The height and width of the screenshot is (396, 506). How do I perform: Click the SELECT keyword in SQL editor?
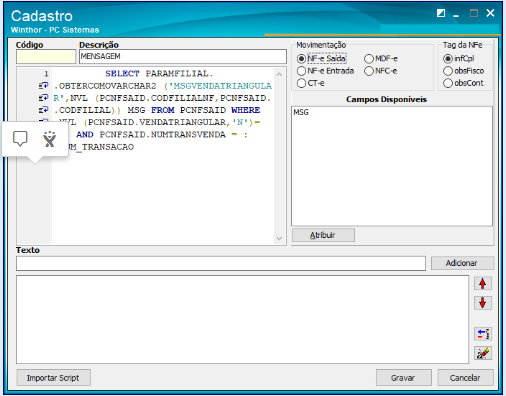tap(122, 73)
